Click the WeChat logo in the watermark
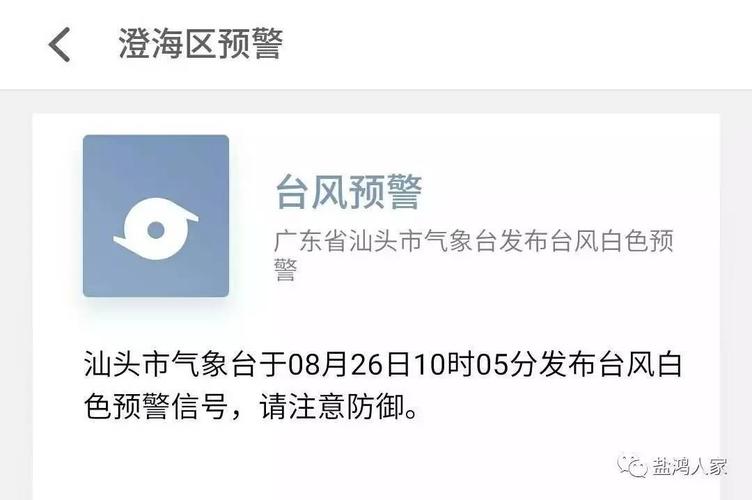 pos(632,466)
